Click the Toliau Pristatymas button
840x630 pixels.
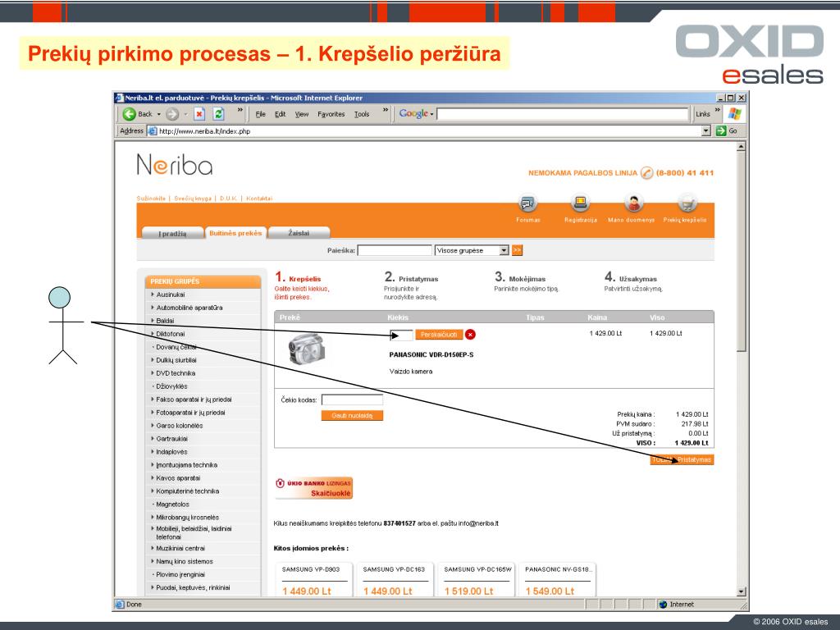click(x=682, y=459)
